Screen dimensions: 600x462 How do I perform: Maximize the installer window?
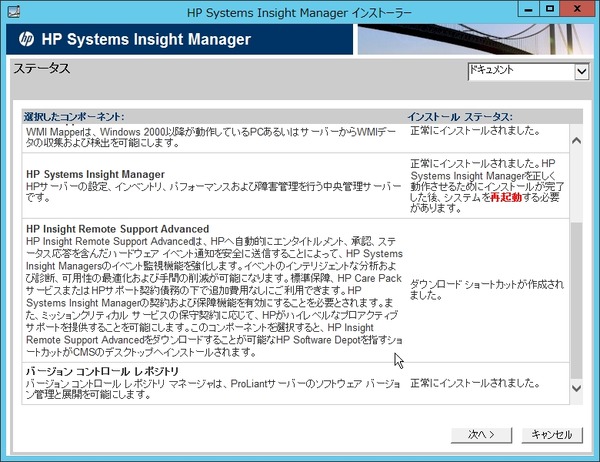tap(550, 9)
